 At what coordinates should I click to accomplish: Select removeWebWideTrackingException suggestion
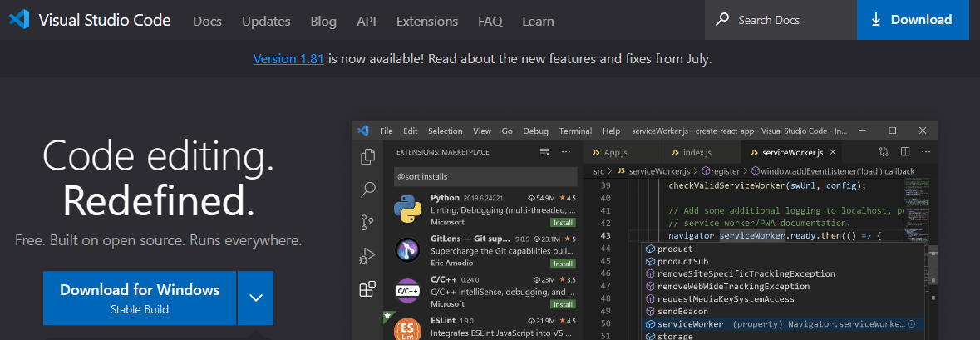point(784,286)
